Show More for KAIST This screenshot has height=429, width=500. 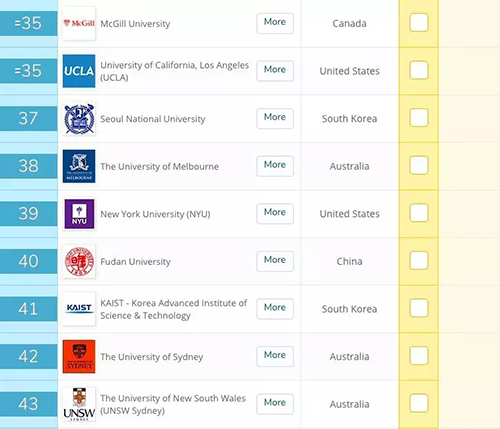[275, 309]
